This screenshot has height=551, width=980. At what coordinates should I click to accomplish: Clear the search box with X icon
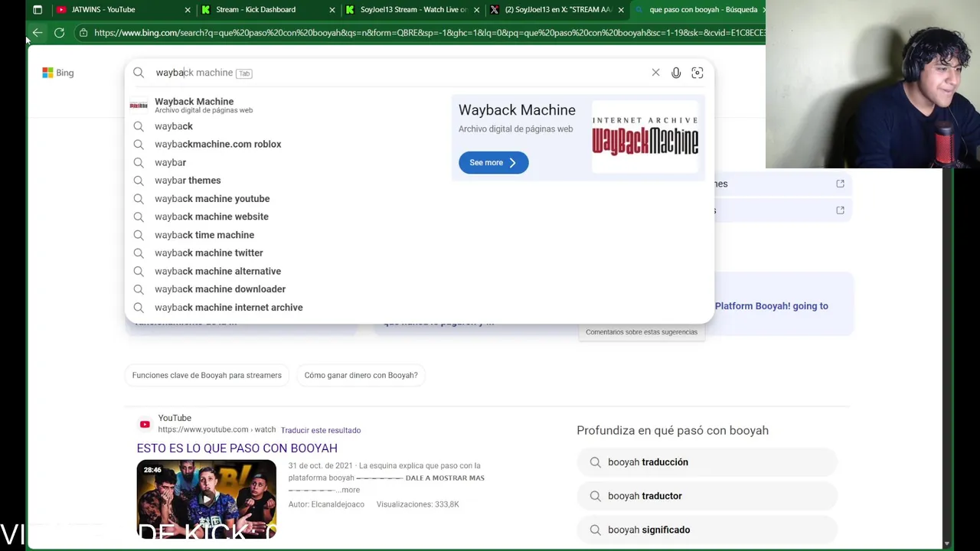(x=655, y=73)
